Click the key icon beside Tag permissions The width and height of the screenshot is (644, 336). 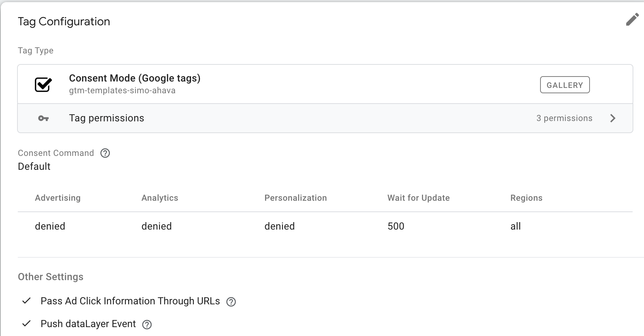pyautogui.click(x=43, y=118)
